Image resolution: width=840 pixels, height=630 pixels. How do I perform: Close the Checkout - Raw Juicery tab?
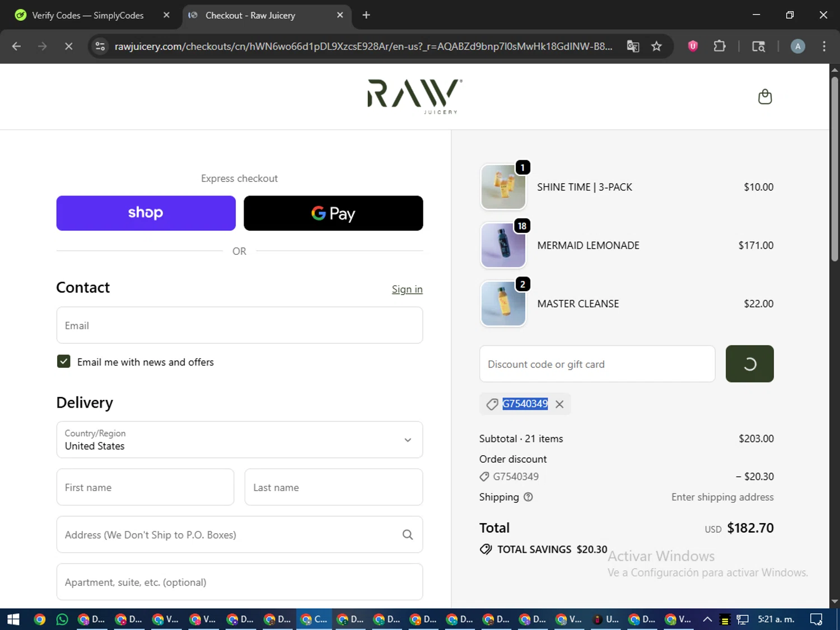pyautogui.click(x=340, y=15)
